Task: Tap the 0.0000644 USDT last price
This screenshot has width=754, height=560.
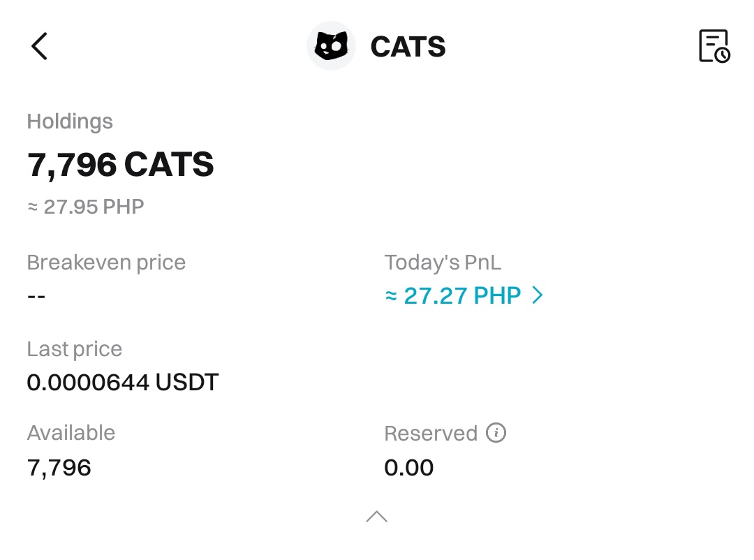Action: point(123,383)
